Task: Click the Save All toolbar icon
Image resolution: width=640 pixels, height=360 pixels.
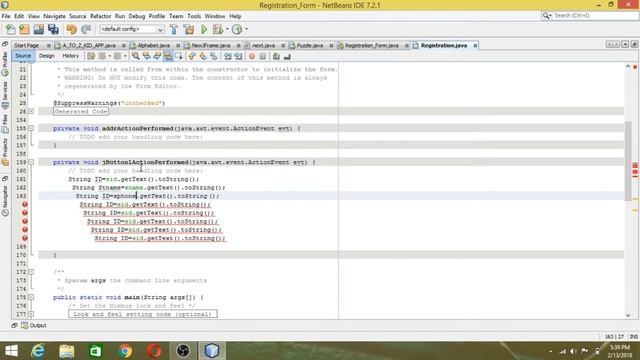Action: point(53,29)
